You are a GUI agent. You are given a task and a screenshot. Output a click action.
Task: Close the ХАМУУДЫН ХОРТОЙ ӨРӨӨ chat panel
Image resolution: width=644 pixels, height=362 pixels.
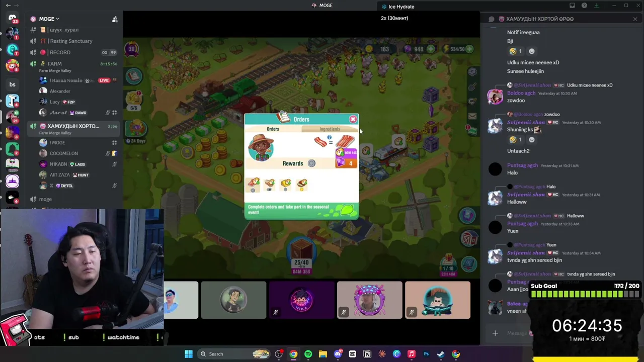click(x=635, y=19)
